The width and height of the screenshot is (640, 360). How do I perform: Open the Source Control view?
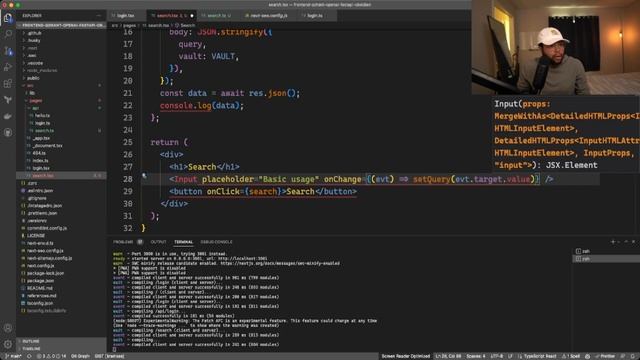[8, 51]
